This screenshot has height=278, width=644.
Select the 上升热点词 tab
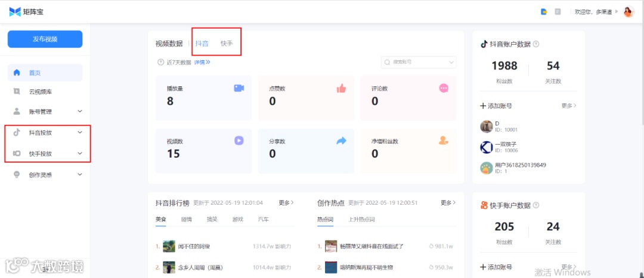coord(361,220)
